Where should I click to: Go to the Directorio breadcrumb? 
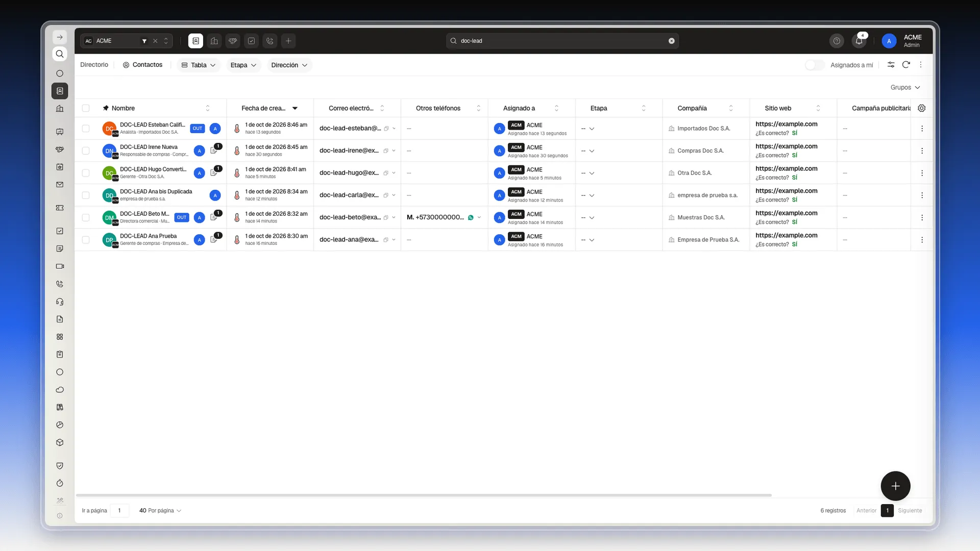[x=94, y=65]
